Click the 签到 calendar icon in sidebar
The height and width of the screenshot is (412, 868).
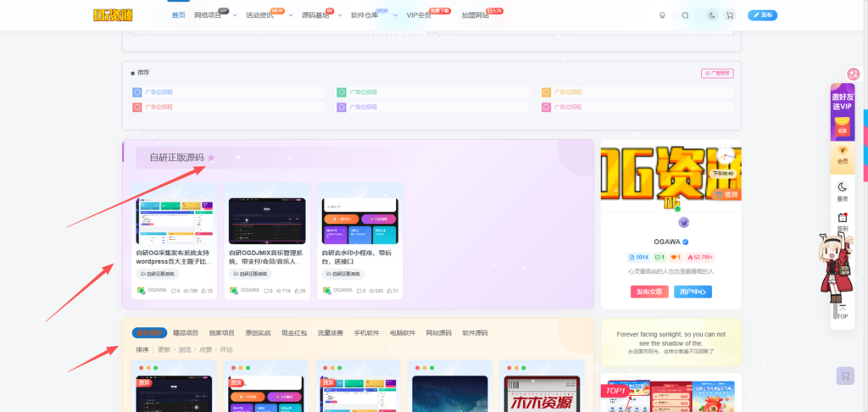[x=842, y=221]
